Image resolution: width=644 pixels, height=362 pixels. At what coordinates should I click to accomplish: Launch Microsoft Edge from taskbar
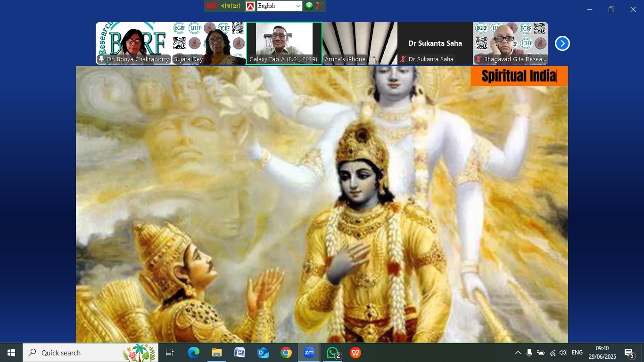194,353
